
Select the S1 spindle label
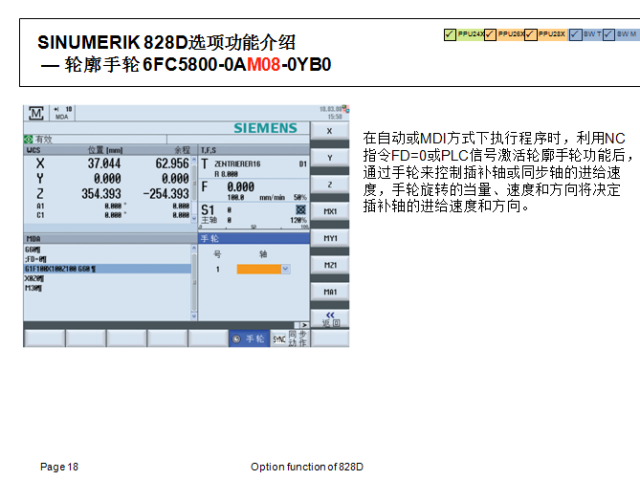(x=207, y=210)
